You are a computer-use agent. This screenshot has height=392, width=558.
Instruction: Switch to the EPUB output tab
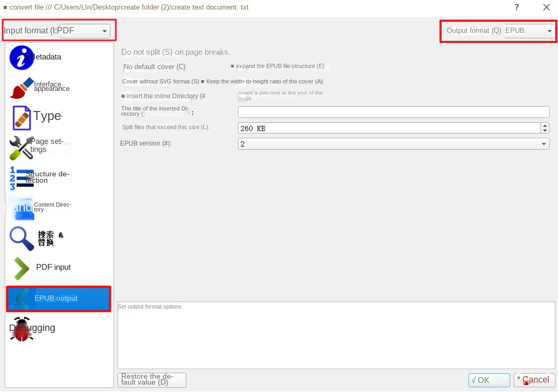(58, 299)
